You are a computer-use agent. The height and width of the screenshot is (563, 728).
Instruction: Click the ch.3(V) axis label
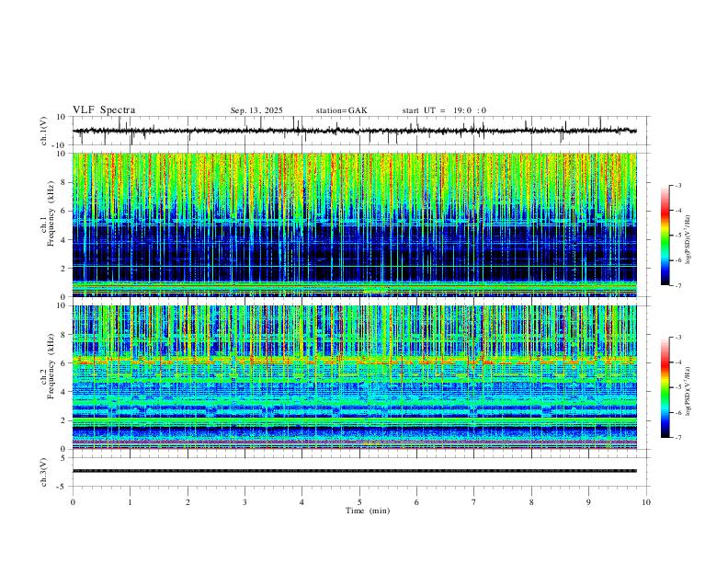click(x=44, y=472)
